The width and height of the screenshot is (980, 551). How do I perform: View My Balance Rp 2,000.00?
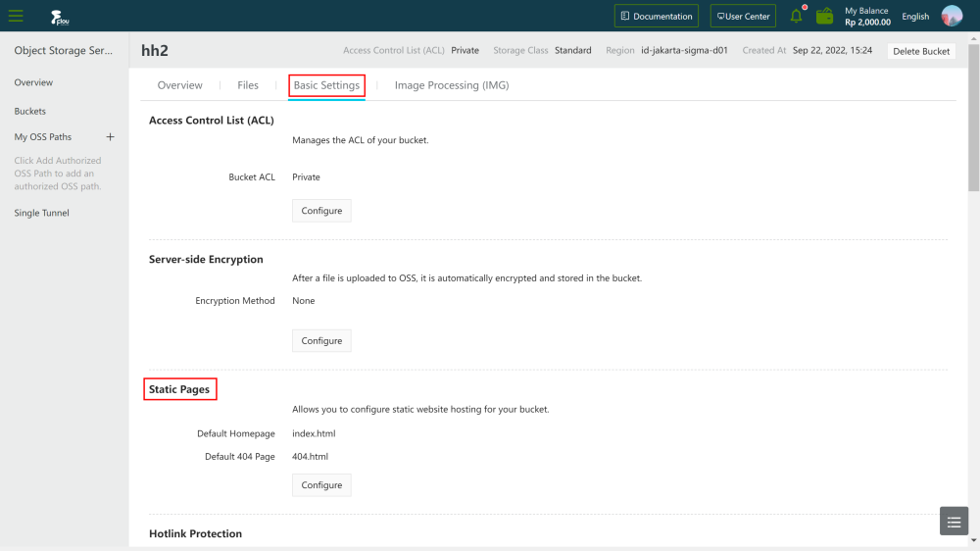click(867, 17)
